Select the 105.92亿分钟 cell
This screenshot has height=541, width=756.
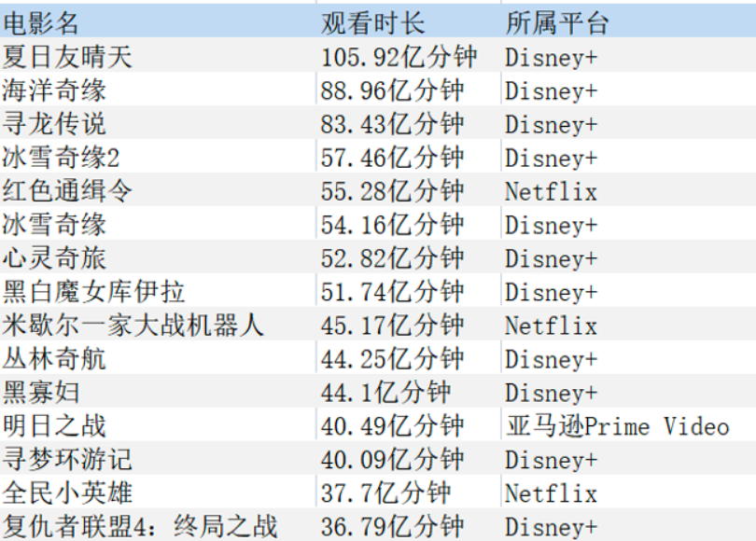tap(399, 57)
